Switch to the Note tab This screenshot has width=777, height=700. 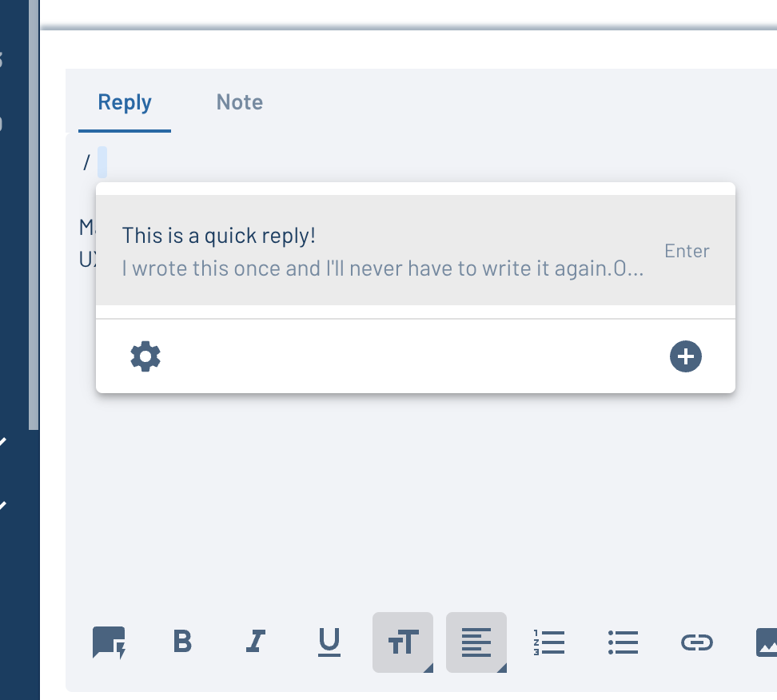tap(239, 102)
